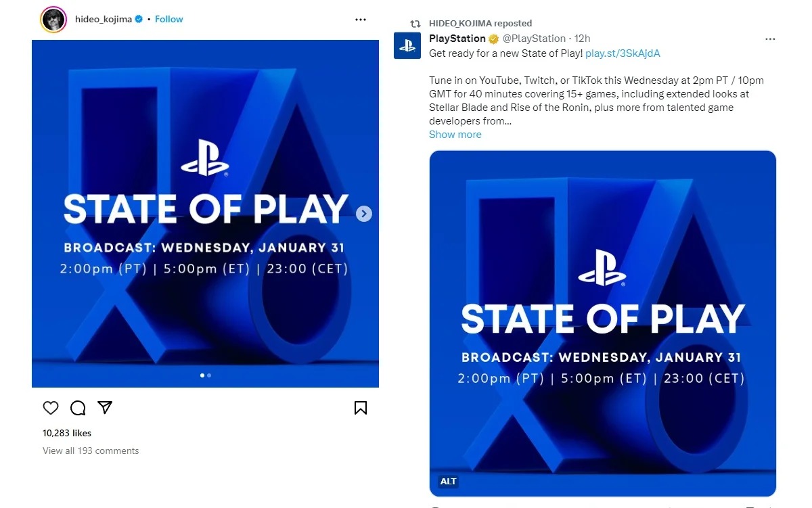
Task: Like the post using the heart icon
Action: 51,408
